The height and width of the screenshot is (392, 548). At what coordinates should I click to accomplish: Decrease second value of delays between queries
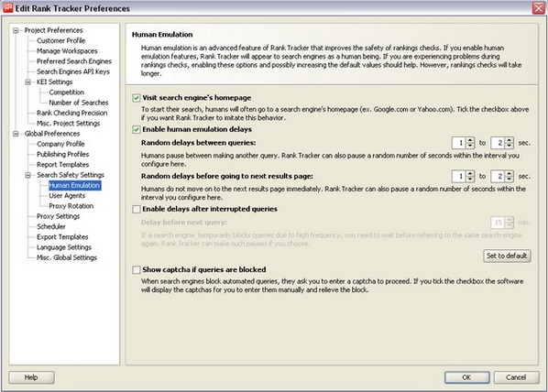click(x=510, y=146)
